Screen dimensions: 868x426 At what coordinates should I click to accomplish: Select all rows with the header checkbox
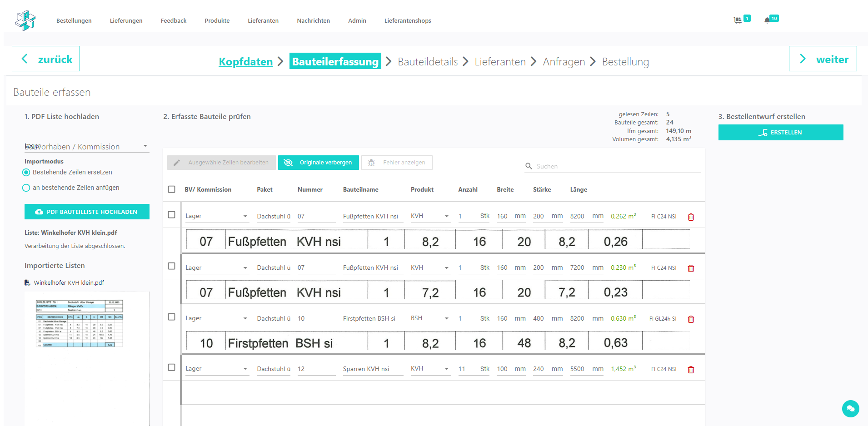(x=171, y=189)
